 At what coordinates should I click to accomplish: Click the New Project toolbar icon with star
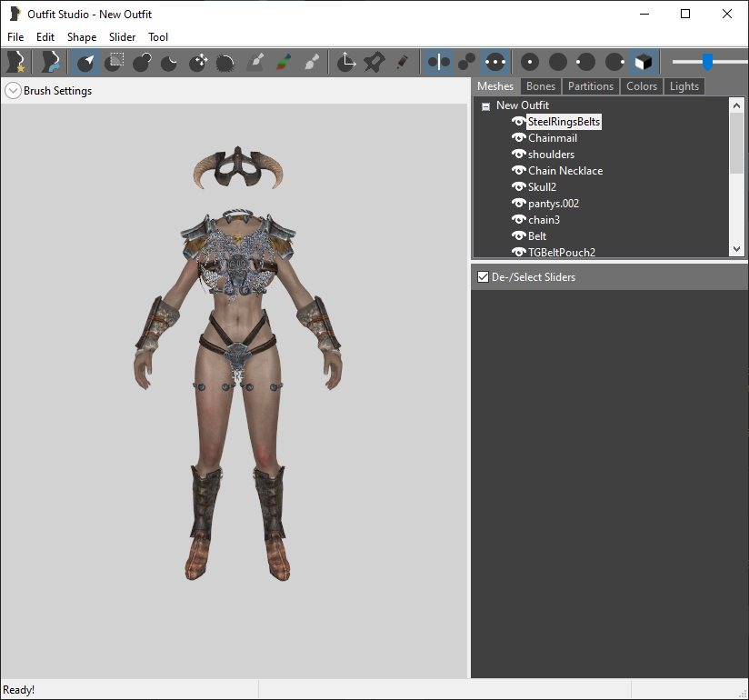(x=15, y=62)
